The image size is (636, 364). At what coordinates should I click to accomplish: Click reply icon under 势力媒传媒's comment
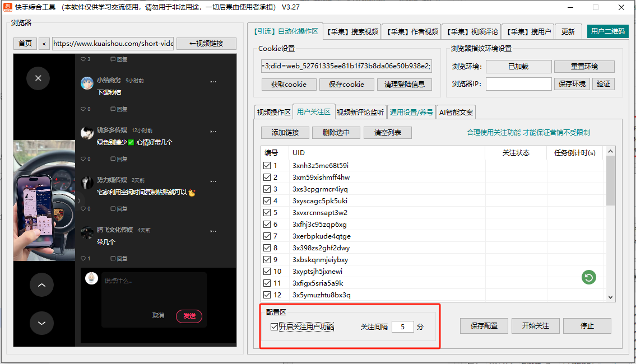[x=114, y=209]
